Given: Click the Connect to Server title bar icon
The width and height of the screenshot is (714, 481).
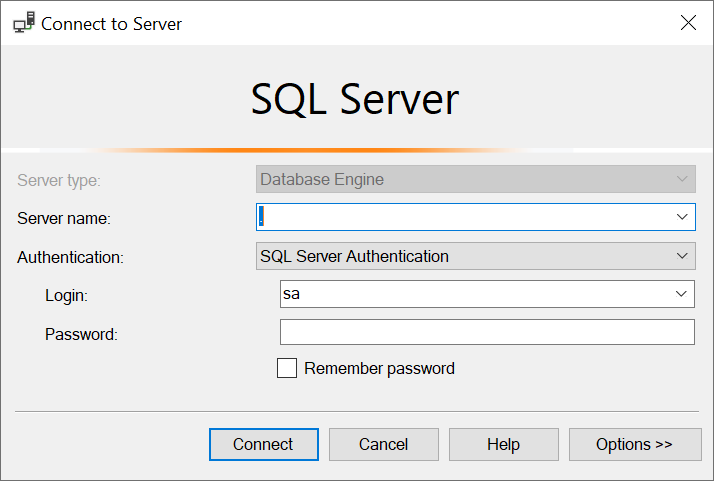Looking at the screenshot, I should 24,23.
